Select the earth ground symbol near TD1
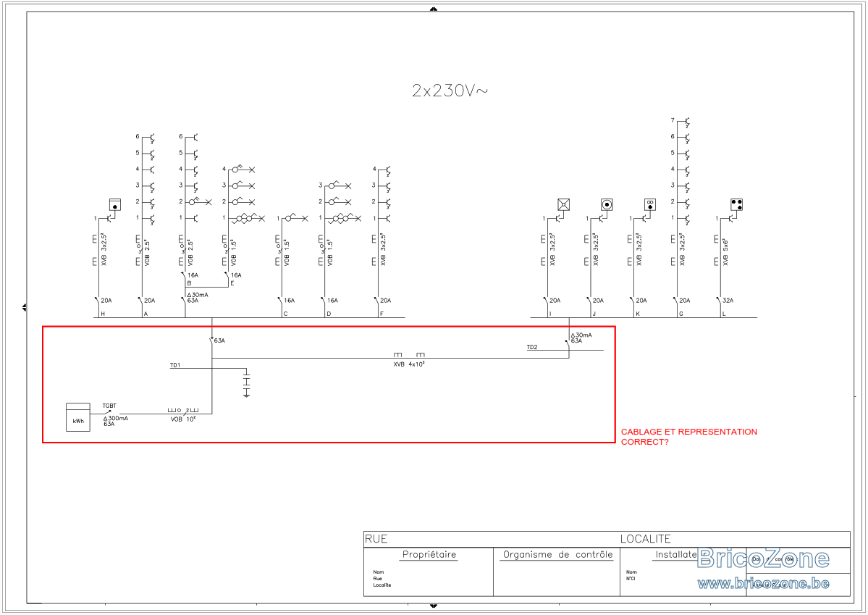 [x=246, y=383]
